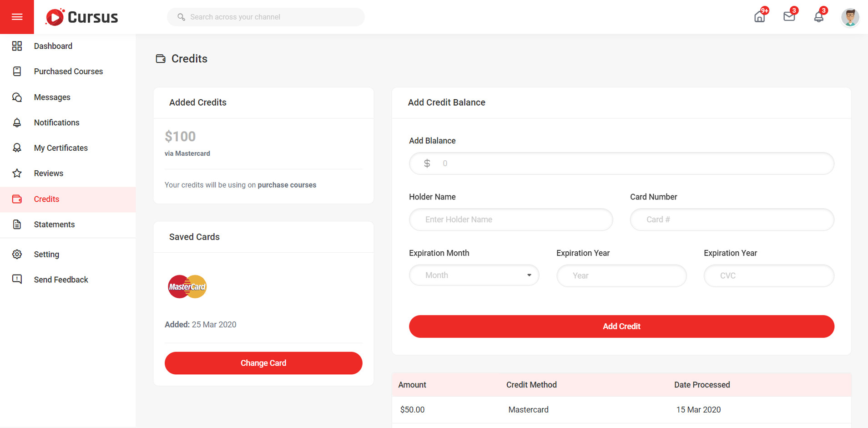Click the Reviews star icon
868x428 pixels.
click(x=17, y=173)
